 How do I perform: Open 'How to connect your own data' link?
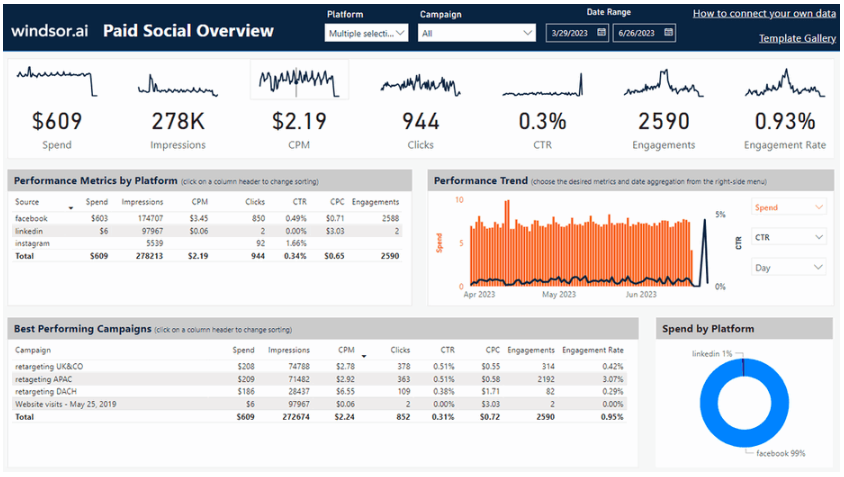(x=764, y=13)
